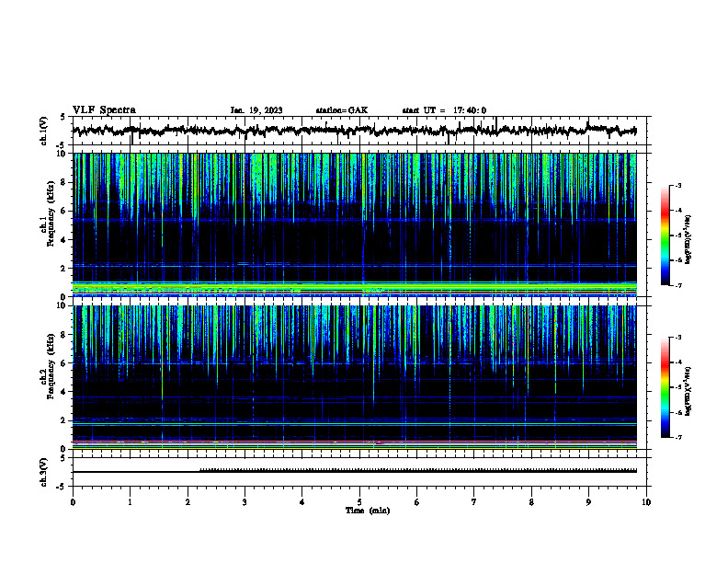Click the ch.2 'Frequency (kHz)' axis label
This screenshot has height=563, width=728.
tap(51, 366)
